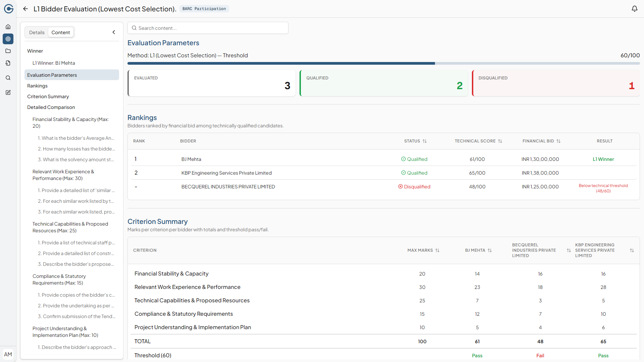The height and width of the screenshot is (362, 644).
Task: Open L1 Winner: BJ Mehta outline item
Action: click(54, 63)
